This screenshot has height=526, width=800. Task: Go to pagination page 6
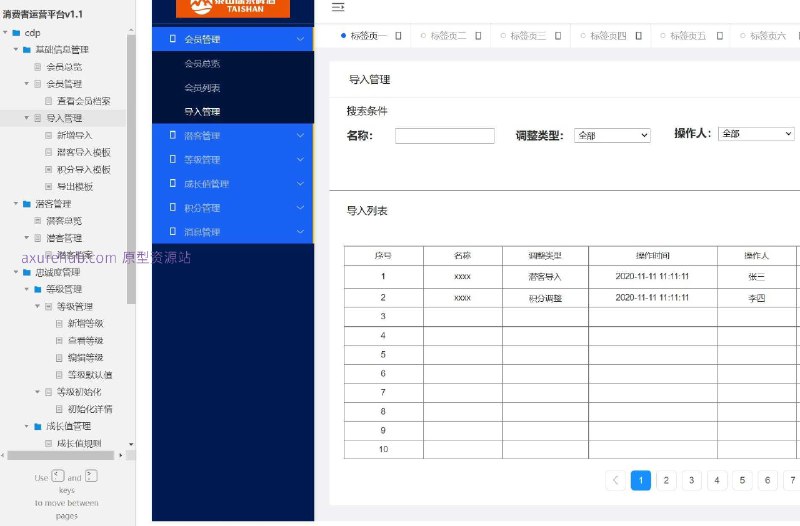point(767,480)
